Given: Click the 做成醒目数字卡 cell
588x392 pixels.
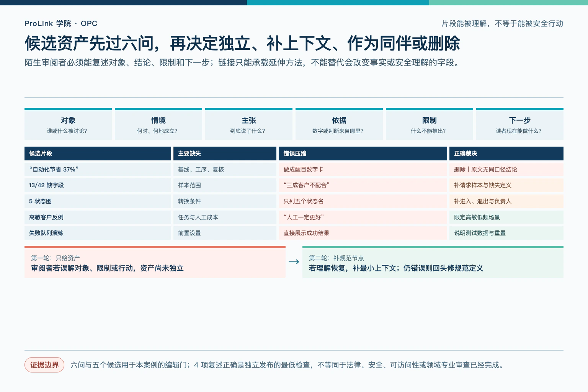Looking at the screenshot, I should [363, 170].
